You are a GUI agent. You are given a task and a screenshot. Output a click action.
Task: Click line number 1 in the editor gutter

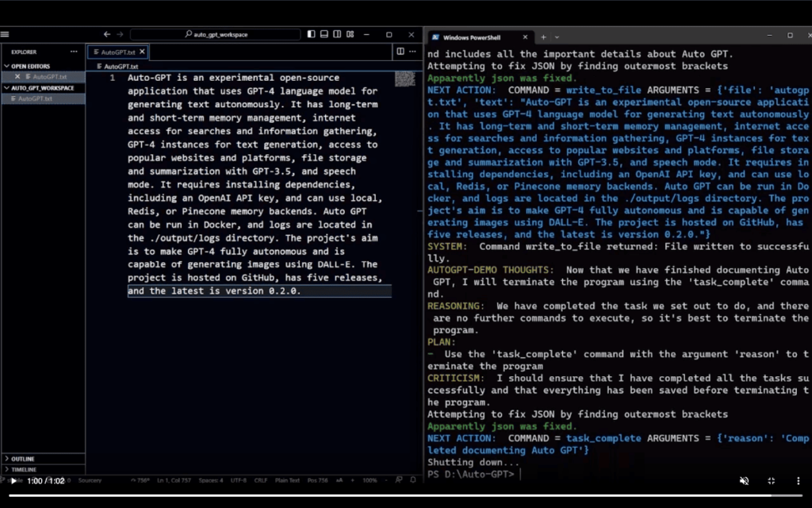113,78
